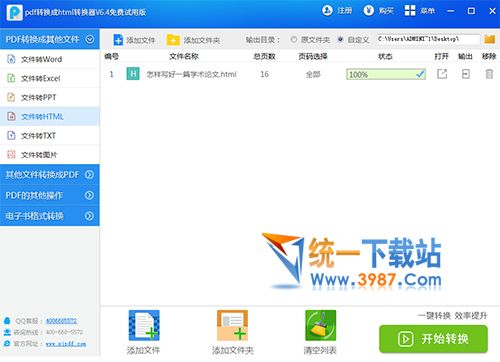
Task: Click the 注册 text in the title bar
Action: coord(344,11)
